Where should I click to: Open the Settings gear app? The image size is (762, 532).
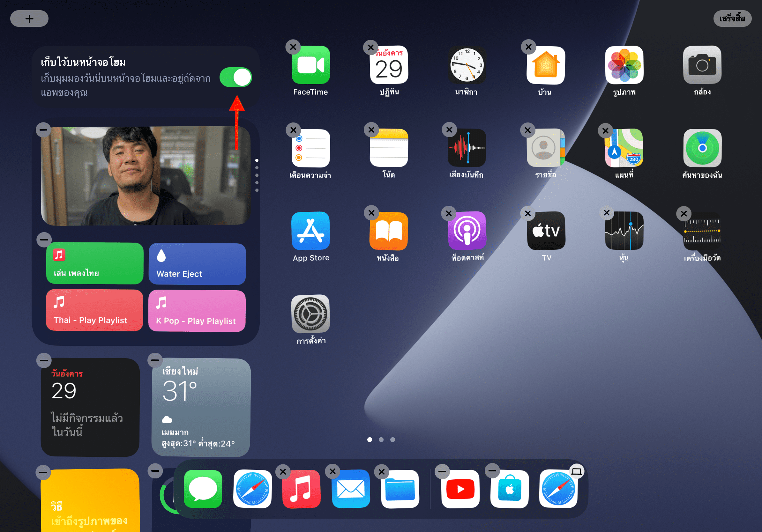click(310, 314)
